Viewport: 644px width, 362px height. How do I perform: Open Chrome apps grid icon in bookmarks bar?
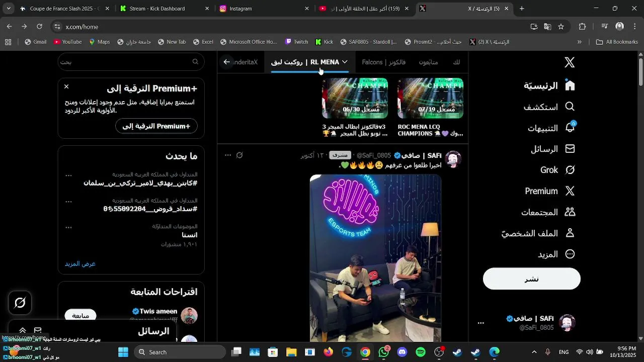(x=8, y=42)
